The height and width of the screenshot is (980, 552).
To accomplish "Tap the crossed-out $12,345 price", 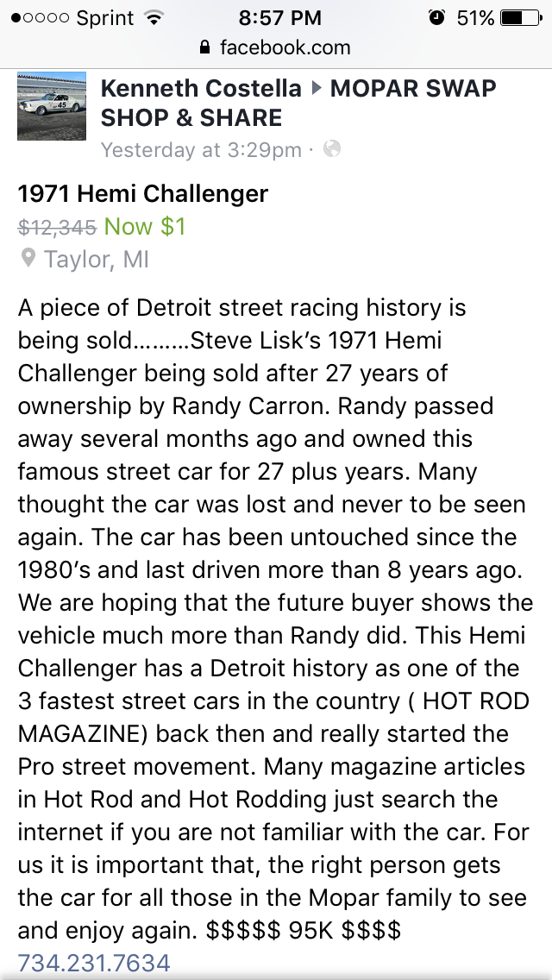I will pyautogui.click(x=57, y=227).
